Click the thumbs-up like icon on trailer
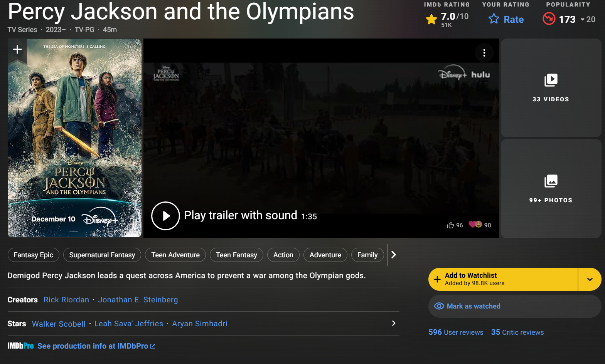 point(450,225)
